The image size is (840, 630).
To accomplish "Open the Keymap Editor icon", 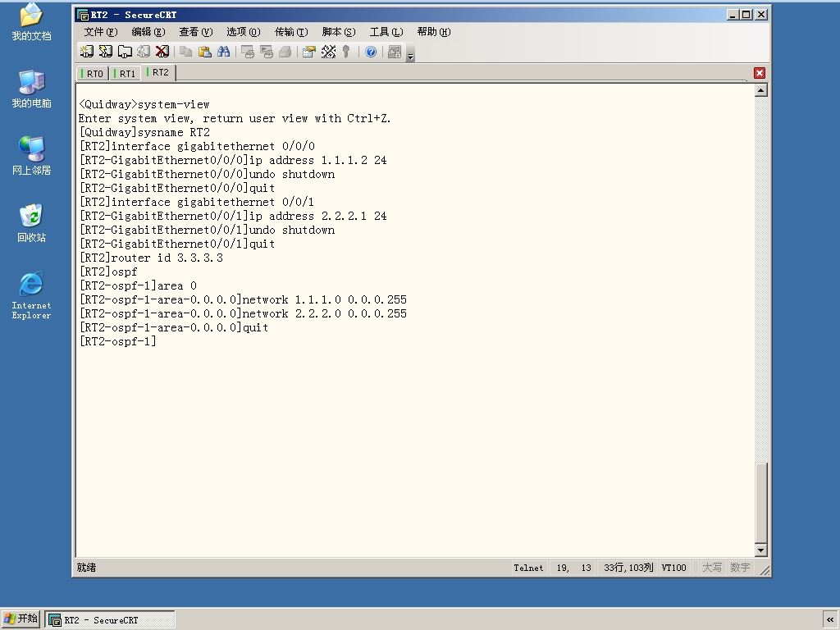I will point(328,52).
